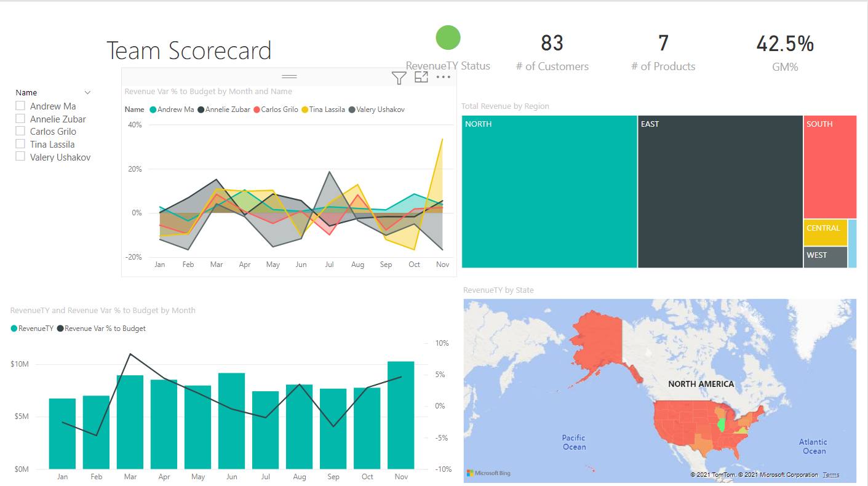Open the more options ellipsis on the chart
The width and height of the screenshot is (868, 486).
(x=444, y=78)
